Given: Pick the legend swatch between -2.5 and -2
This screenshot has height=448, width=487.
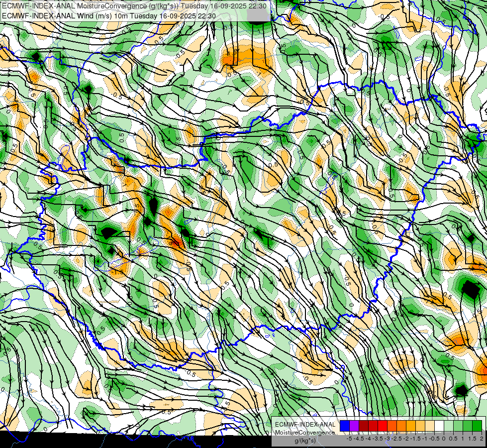Looking at the screenshot, I should point(401,426).
